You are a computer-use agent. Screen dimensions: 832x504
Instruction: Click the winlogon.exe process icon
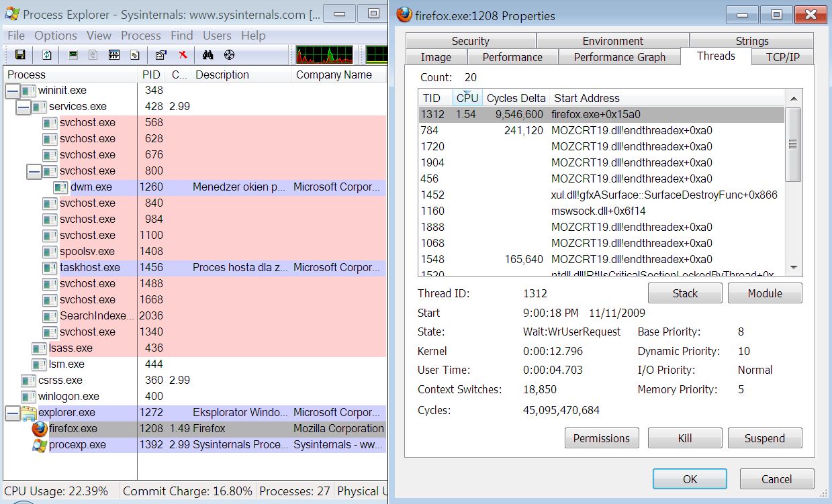click(28, 396)
